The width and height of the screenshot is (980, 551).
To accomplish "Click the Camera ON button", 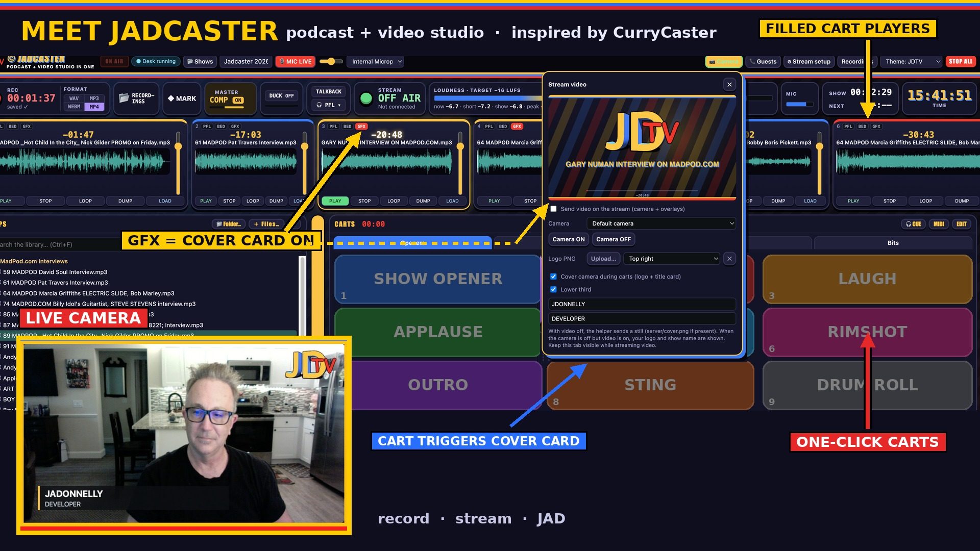I will point(568,239).
